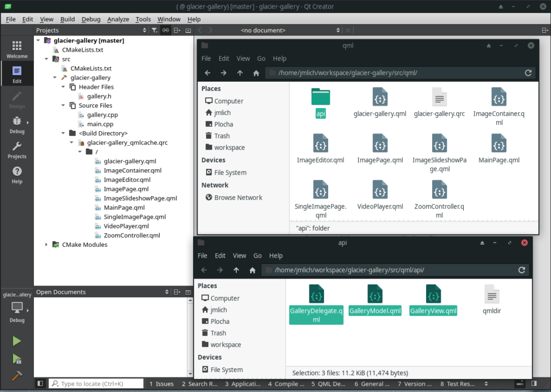Open the Go menu in qml window

261,58
